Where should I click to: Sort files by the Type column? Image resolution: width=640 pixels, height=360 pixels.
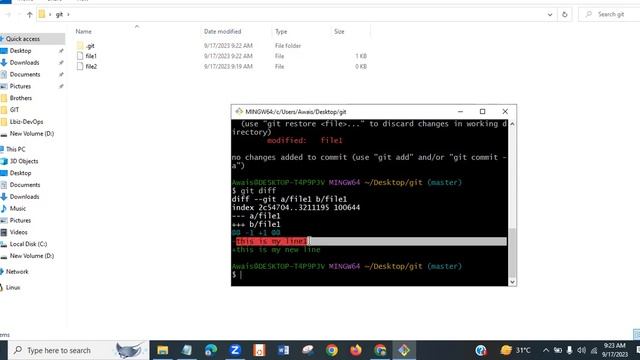[281, 31]
